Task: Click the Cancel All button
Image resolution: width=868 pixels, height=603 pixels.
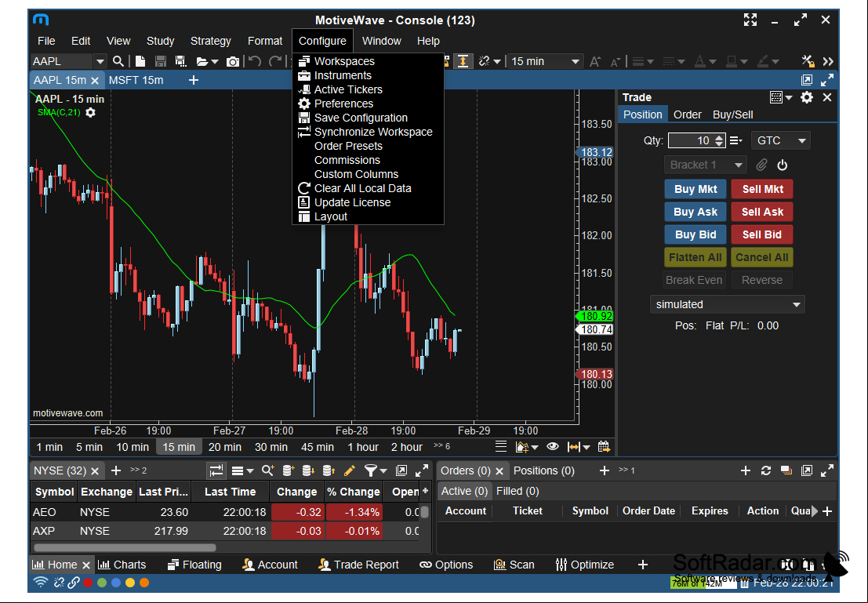Action: point(762,257)
